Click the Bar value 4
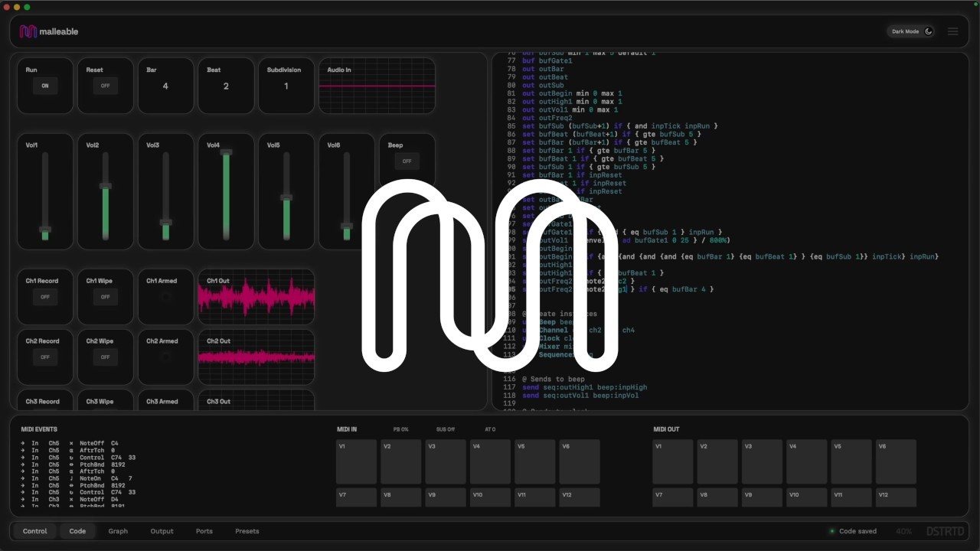Viewport: 980px width, 551px height. click(x=165, y=86)
